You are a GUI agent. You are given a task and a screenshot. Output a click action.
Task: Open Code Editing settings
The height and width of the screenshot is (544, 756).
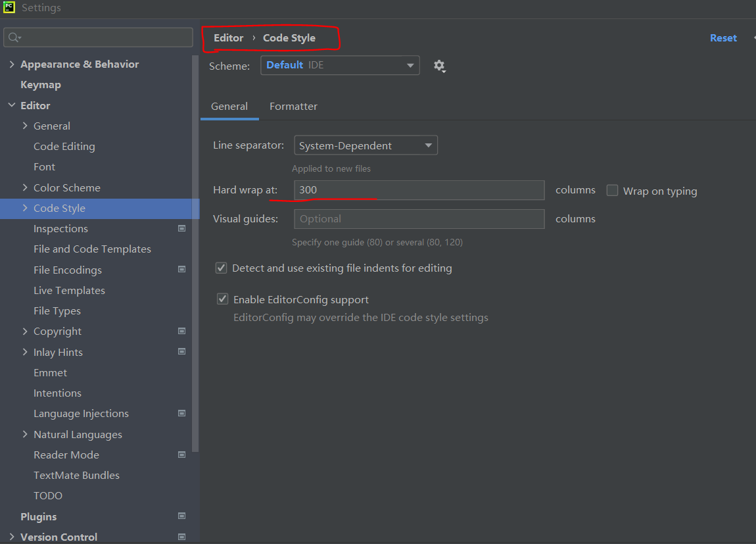(64, 146)
